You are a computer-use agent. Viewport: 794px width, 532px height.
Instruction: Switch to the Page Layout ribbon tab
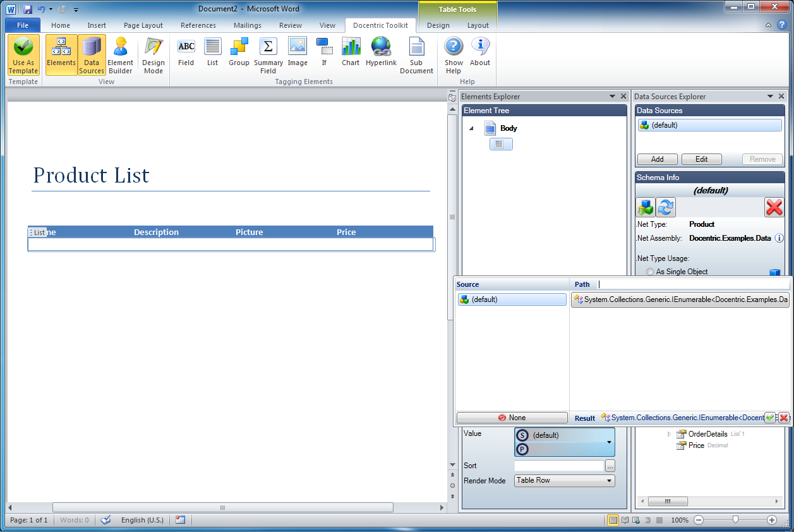pyautogui.click(x=143, y=25)
